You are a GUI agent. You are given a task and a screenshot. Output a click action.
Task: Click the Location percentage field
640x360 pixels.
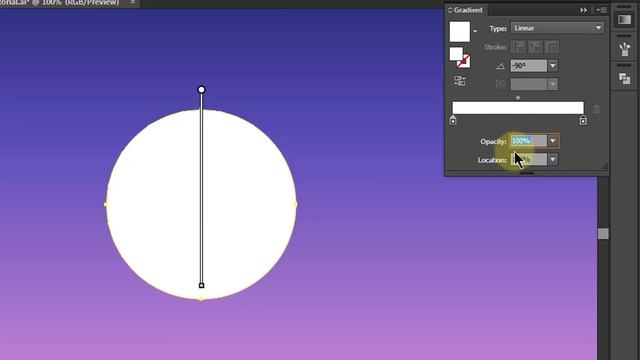(529, 160)
